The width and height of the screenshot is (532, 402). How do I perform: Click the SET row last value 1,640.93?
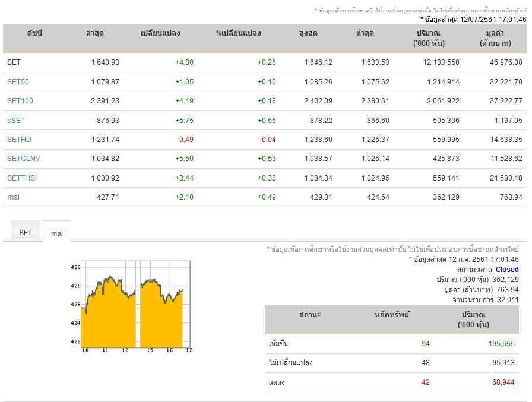pos(105,62)
